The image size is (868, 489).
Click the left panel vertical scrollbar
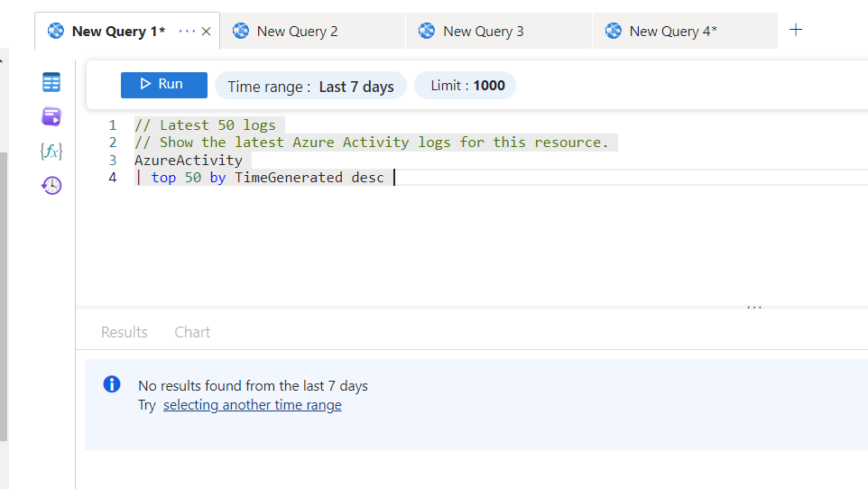tap(4, 296)
